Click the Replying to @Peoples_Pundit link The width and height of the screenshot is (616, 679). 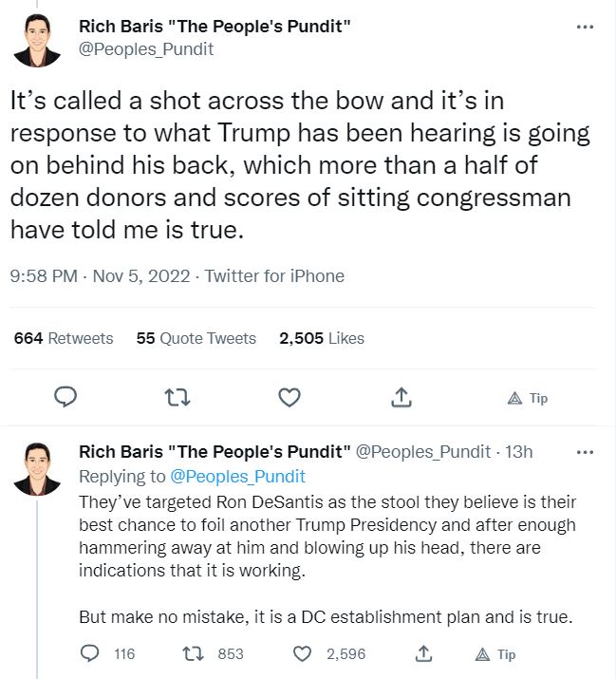238,475
